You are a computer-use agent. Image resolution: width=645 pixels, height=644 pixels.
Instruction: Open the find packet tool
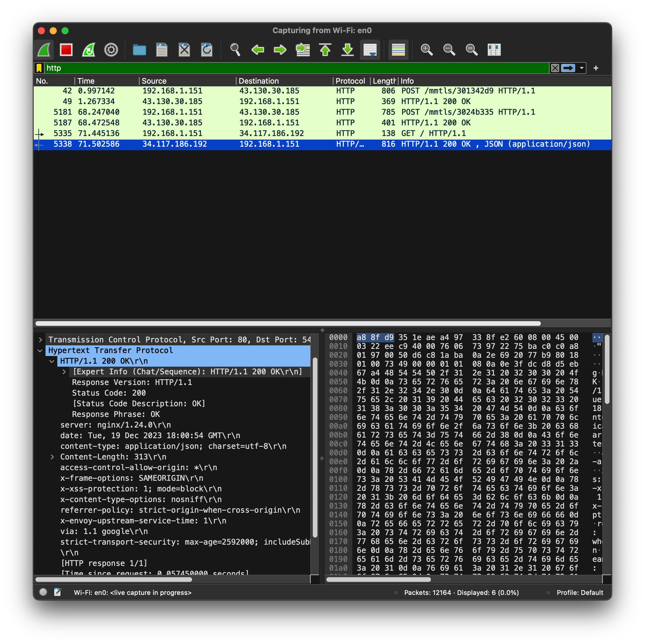[235, 49]
